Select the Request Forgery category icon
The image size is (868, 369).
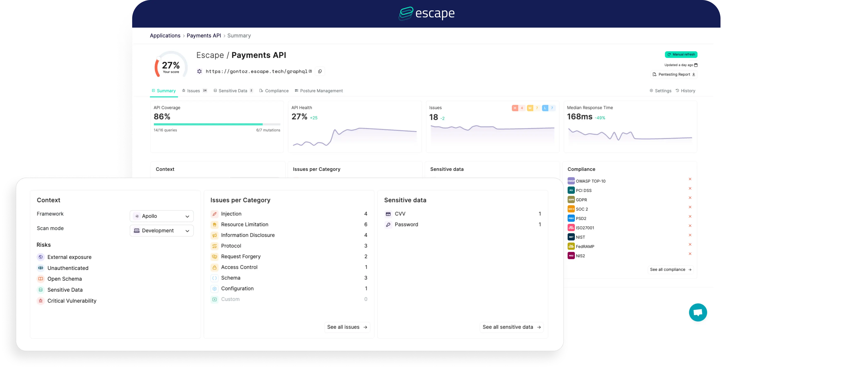click(215, 257)
